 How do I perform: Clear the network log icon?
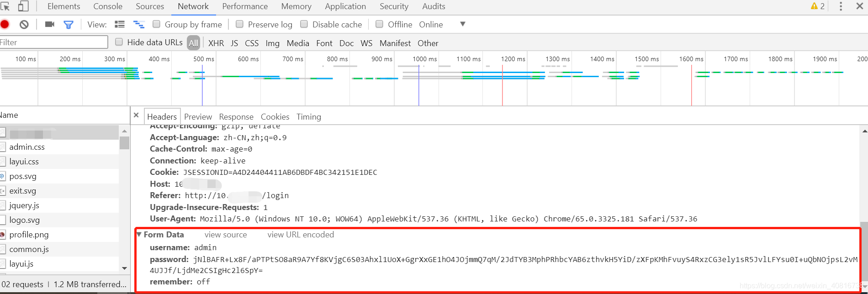pos(24,24)
